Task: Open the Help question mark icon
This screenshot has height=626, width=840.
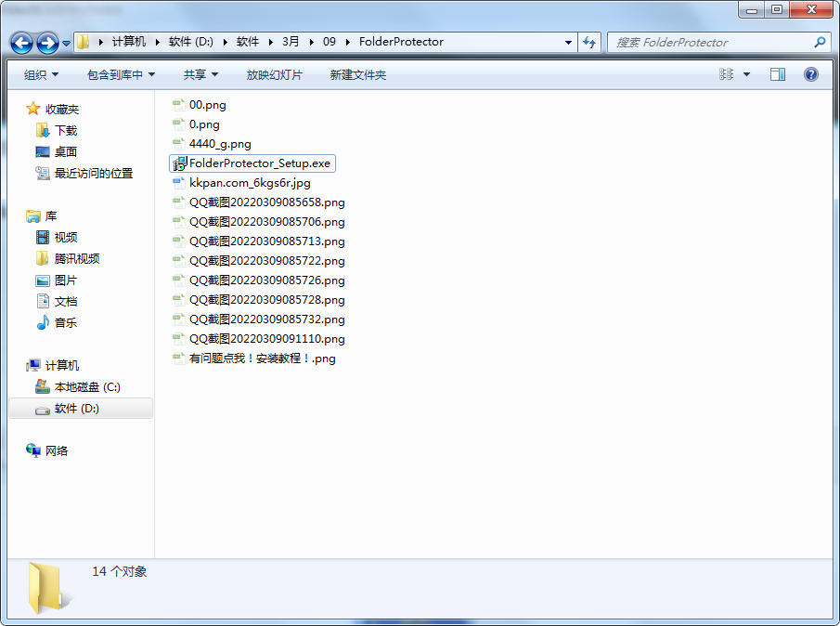Action: (810, 74)
